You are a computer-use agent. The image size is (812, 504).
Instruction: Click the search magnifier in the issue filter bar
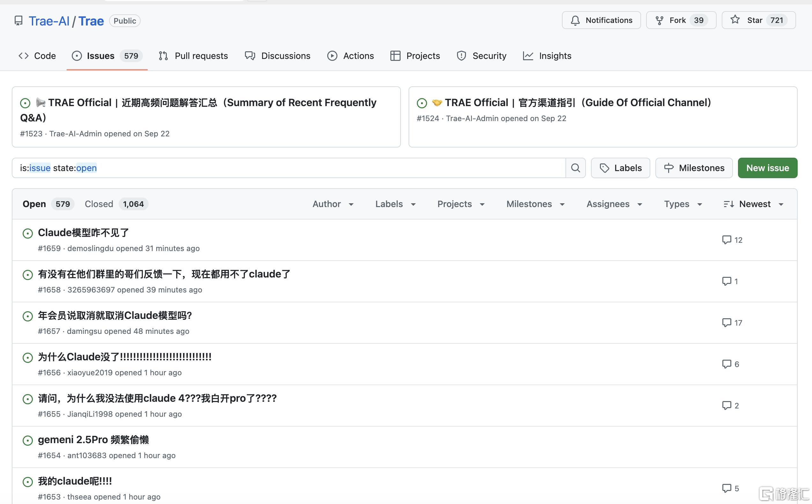[x=575, y=168]
